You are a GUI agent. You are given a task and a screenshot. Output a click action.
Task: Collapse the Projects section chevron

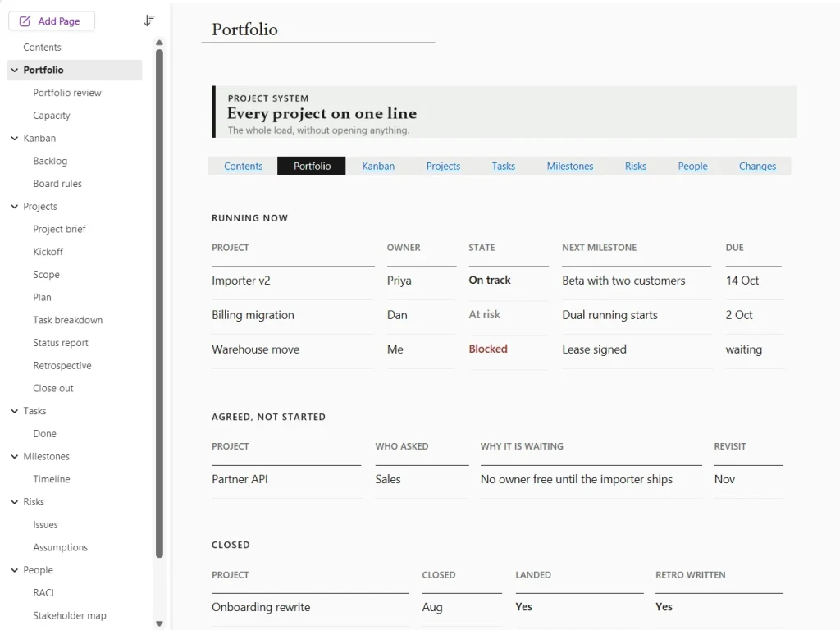15,206
